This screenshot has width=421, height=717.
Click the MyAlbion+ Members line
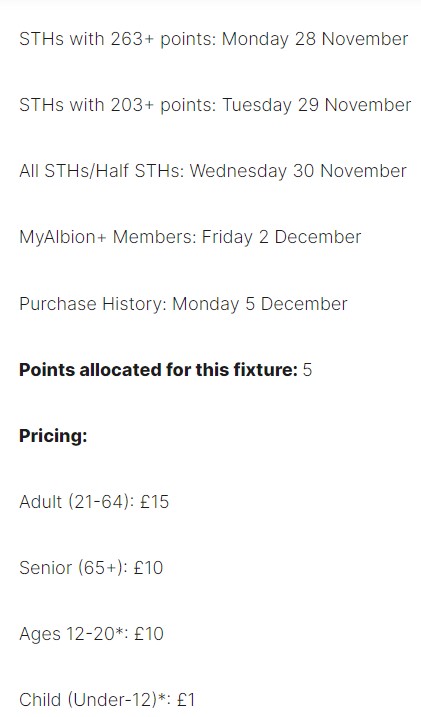coord(190,237)
